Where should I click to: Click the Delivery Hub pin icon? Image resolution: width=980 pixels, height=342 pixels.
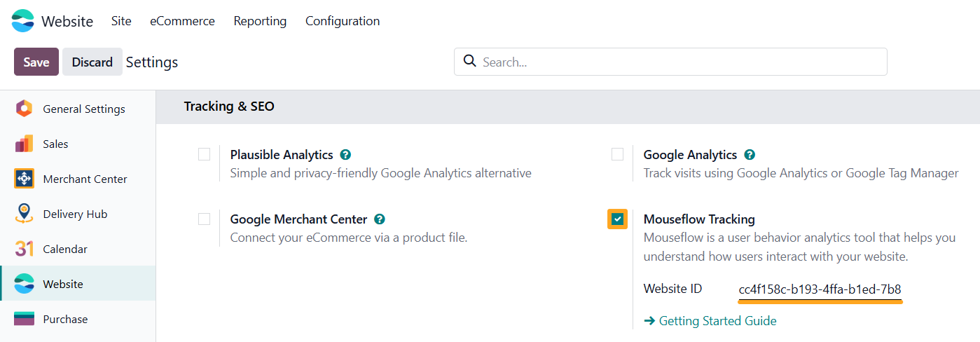[x=24, y=214]
